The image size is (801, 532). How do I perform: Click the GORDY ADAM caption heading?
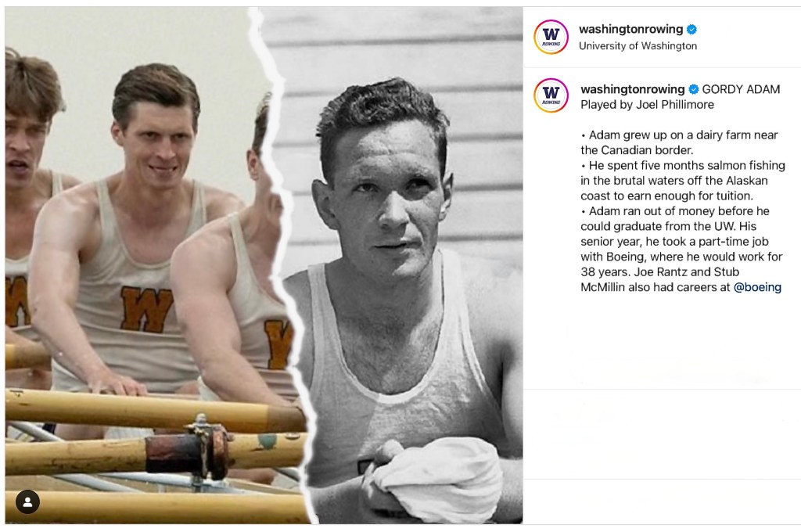741,89
